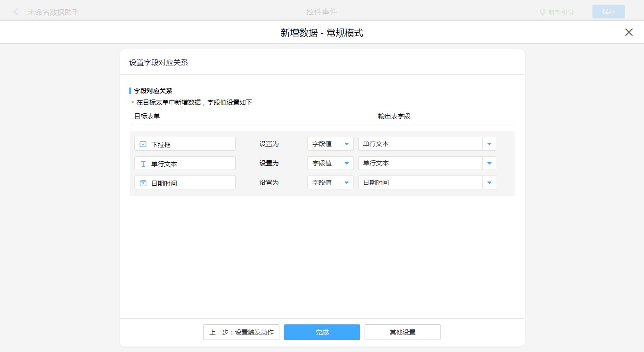Click the 新手引导 link
Image resolution: width=644 pixels, height=352 pixels.
[x=561, y=12]
